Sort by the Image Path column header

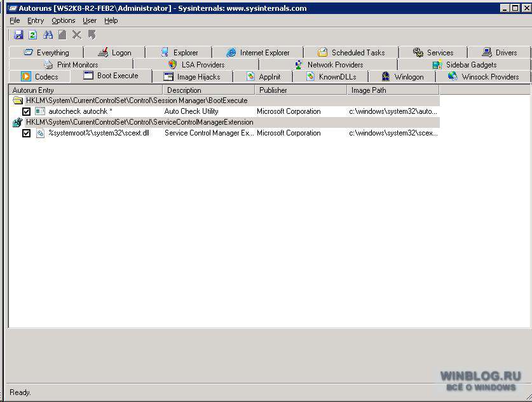pyautogui.click(x=393, y=90)
